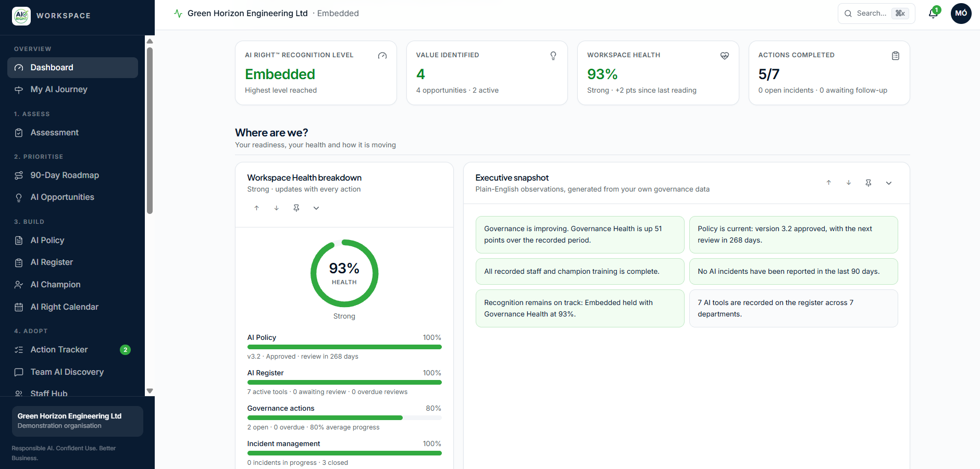Click the staff and champion training observation
This screenshot has width=980, height=469.
tap(580, 272)
